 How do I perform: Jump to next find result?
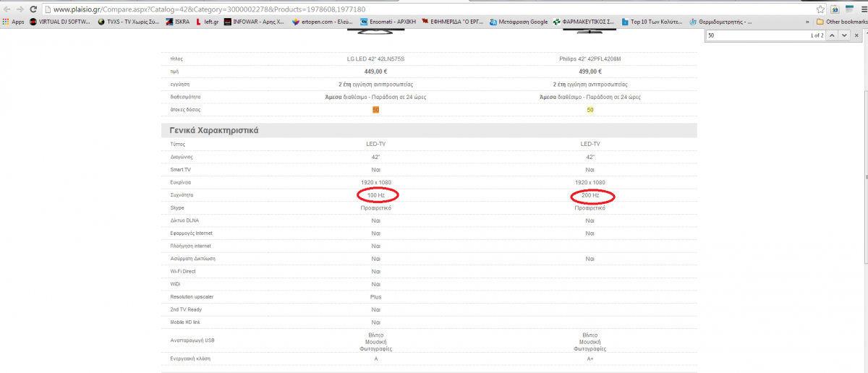coord(844,35)
